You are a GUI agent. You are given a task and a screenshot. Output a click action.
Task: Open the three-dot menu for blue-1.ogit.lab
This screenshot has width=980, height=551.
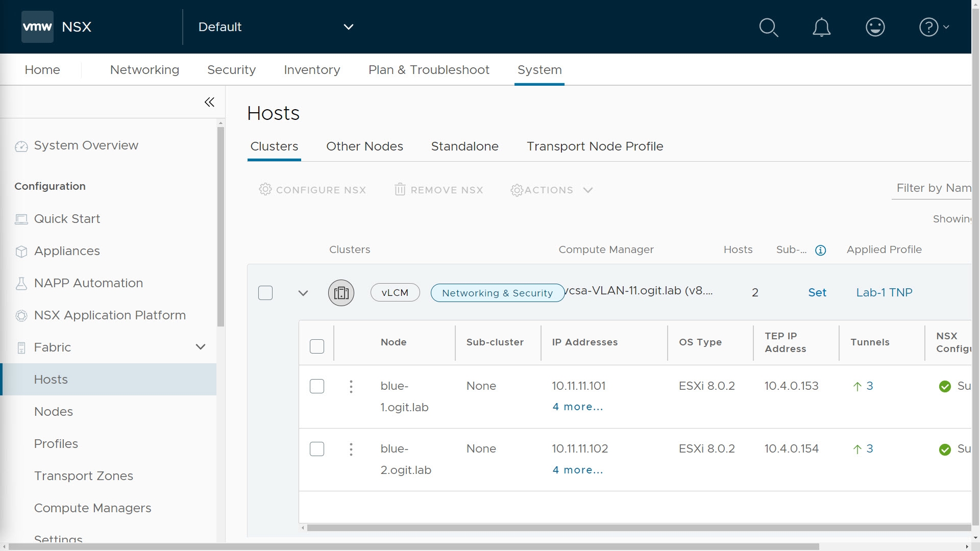point(351,387)
